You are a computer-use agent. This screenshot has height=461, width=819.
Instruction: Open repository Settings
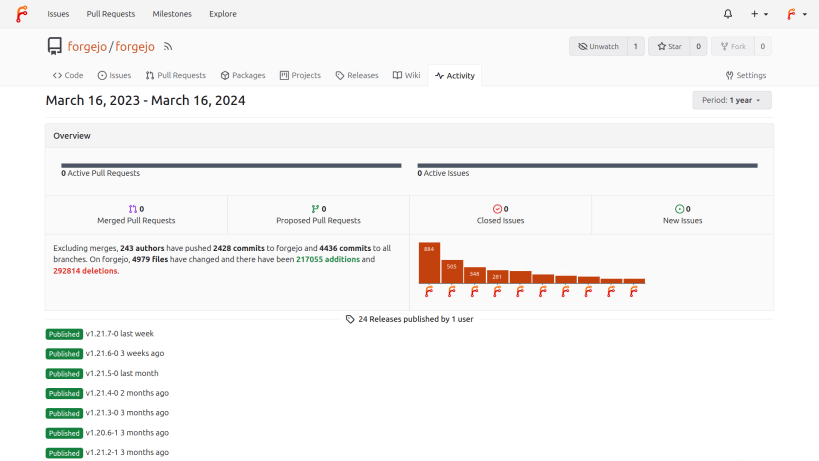click(x=746, y=75)
